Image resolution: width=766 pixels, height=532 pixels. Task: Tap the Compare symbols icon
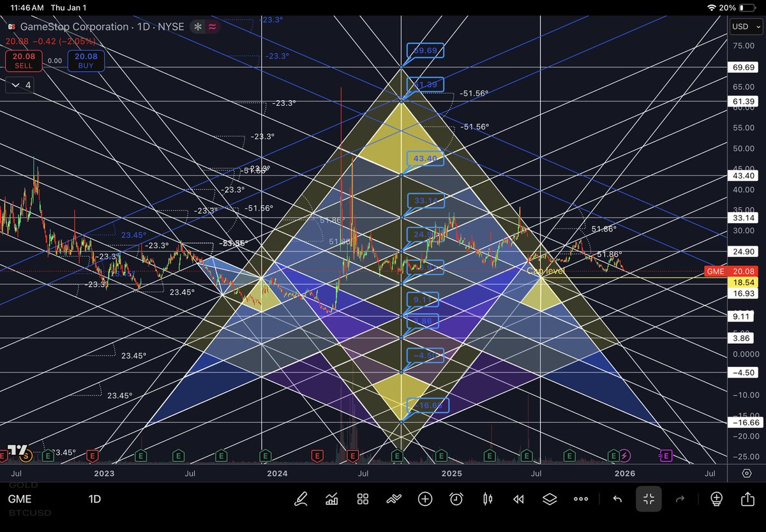394,499
